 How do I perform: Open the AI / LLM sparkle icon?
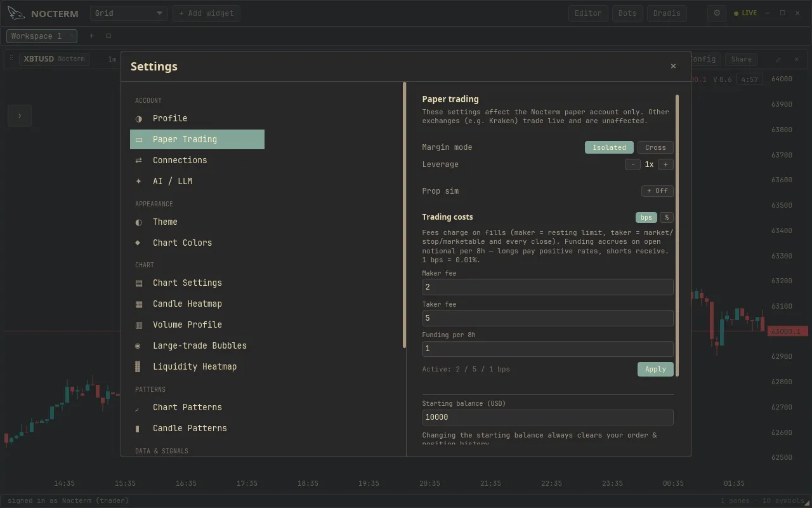pyautogui.click(x=139, y=182)
